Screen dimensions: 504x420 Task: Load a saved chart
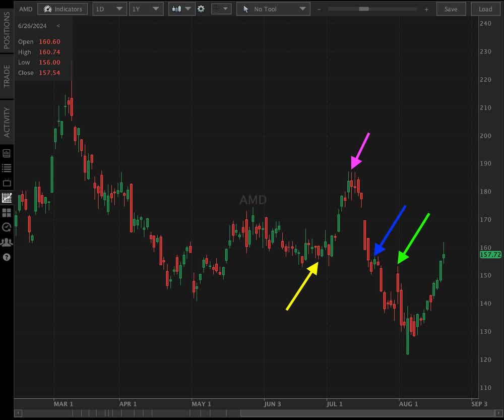coord(485,9)
